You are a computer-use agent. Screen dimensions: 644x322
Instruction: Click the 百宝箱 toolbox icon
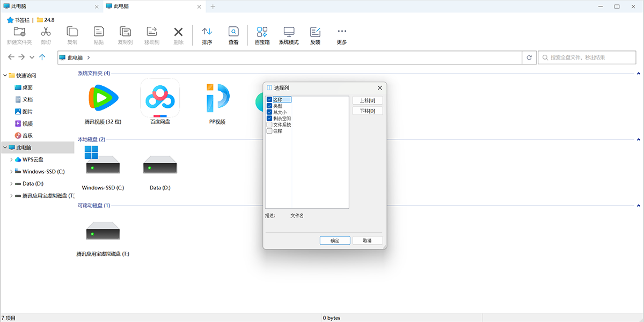[262, 32]
